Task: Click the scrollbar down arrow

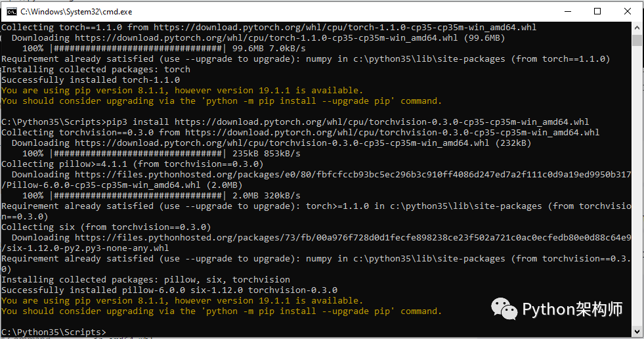Action: [x=637, y=331]
